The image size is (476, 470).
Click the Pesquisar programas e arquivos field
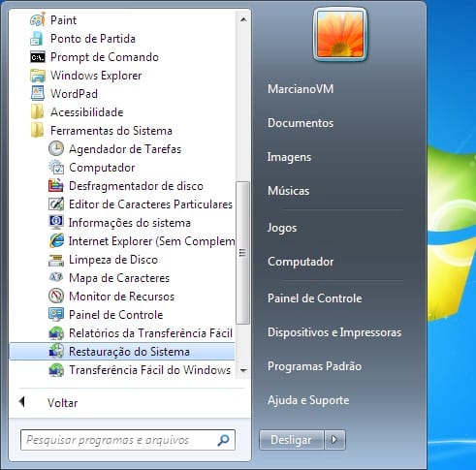[x=128, y=440]
